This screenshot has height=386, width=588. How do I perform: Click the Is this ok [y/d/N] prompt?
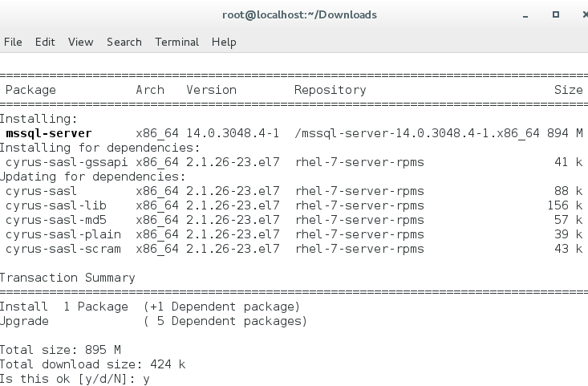coord(67,379)
